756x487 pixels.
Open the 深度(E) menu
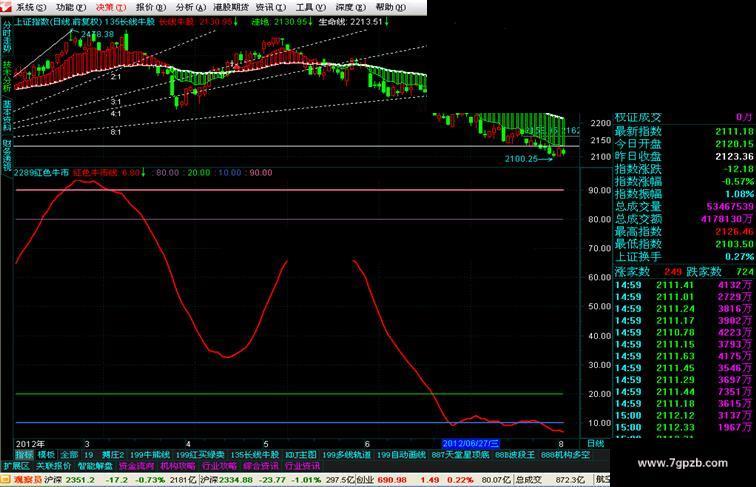351,7
